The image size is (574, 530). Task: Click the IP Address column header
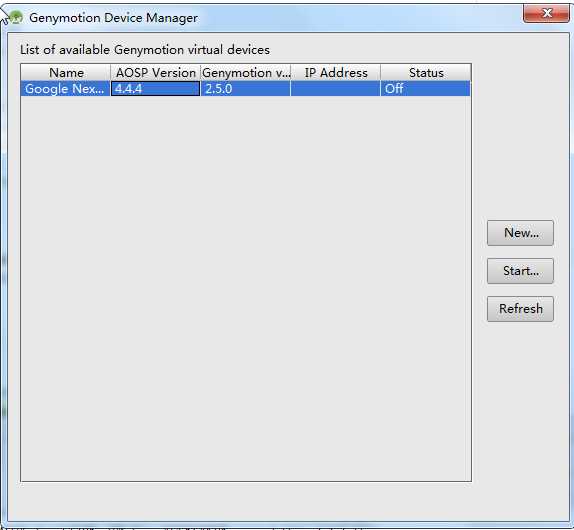pyautogui.click(x=335, y=72)
